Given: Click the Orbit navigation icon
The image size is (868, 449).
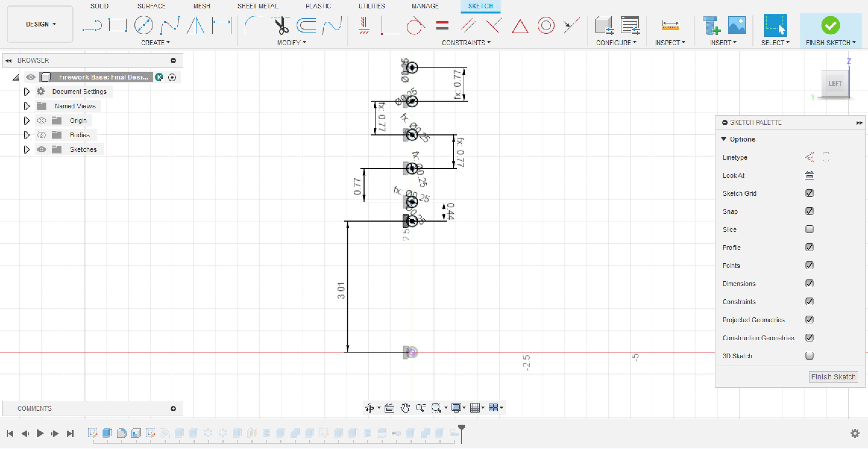Looking at the screenshot, I should (x=369, y=408).
